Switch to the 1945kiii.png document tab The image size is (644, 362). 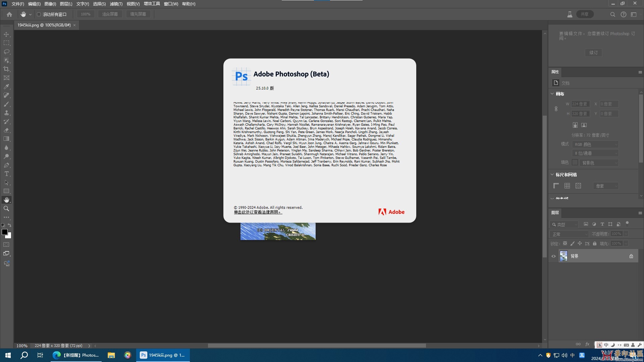(x=44, y=25)
